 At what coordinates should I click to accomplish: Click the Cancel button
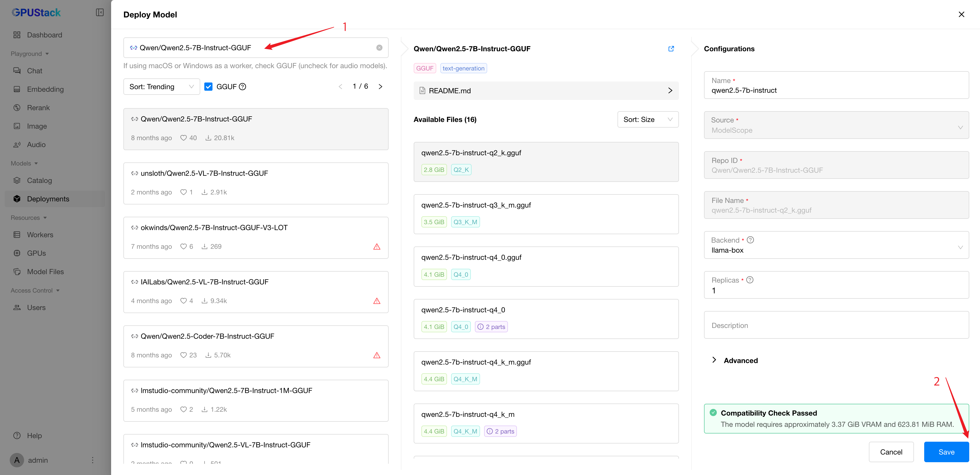(891, 452)
